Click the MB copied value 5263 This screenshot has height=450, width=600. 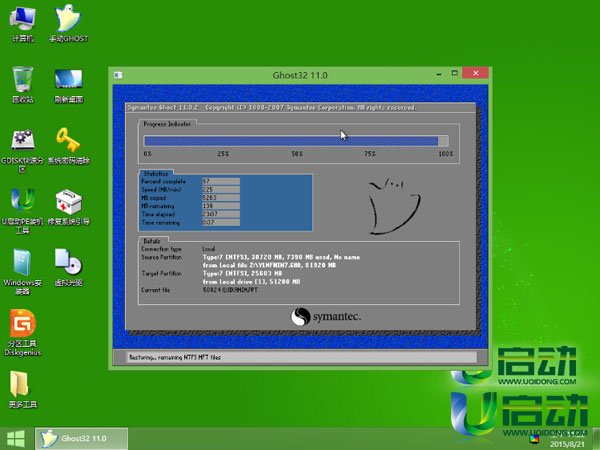coord(221,198)
